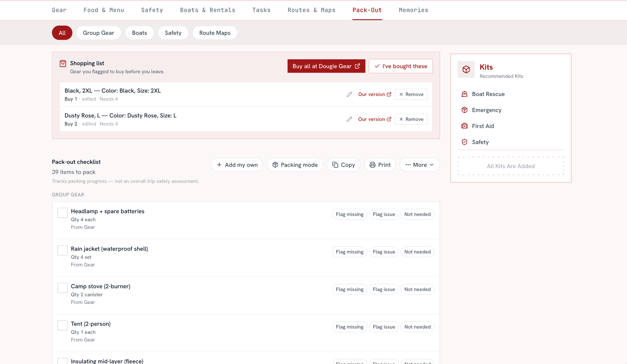Select the All filter pill
The image size is (627, 364).
(62, 33)
